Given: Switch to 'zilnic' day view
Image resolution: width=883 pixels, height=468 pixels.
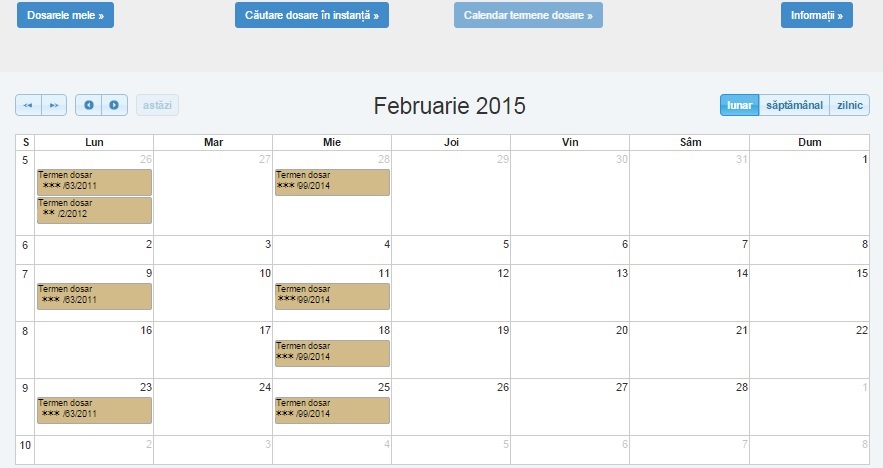Looking at the screenshot, I should [849, 105].
